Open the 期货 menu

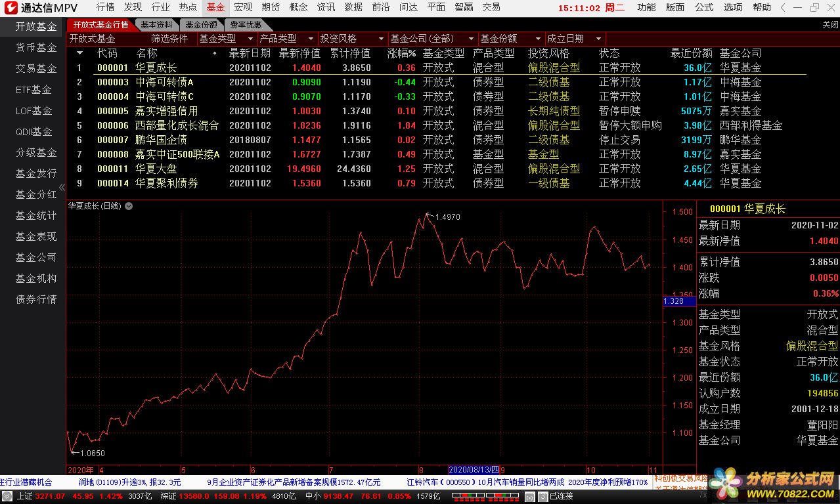[271, 8]
